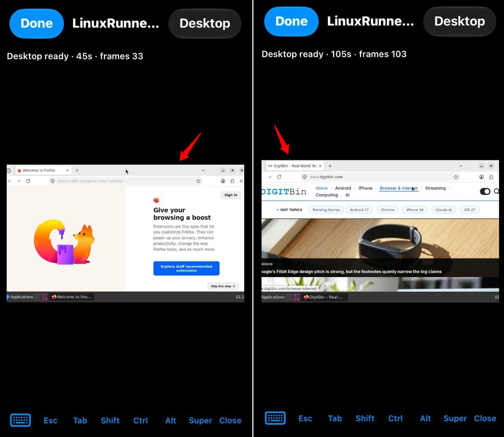Click the Sign in button
This screenshot has width=504, height=437.
point(231,195)
